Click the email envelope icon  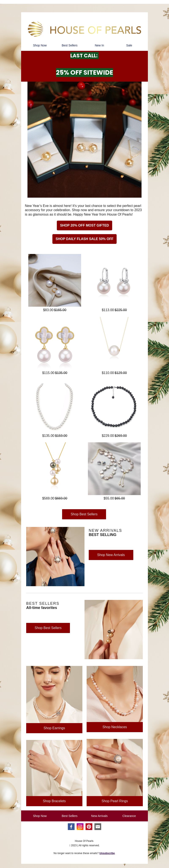(98, 827)
